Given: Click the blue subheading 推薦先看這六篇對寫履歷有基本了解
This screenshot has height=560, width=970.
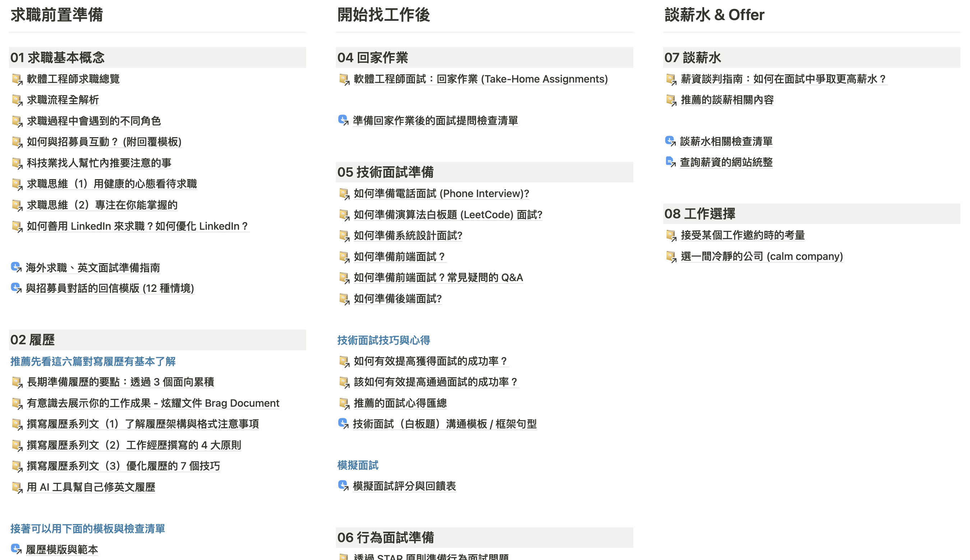Looking at the screenshot, I should 93,361.
